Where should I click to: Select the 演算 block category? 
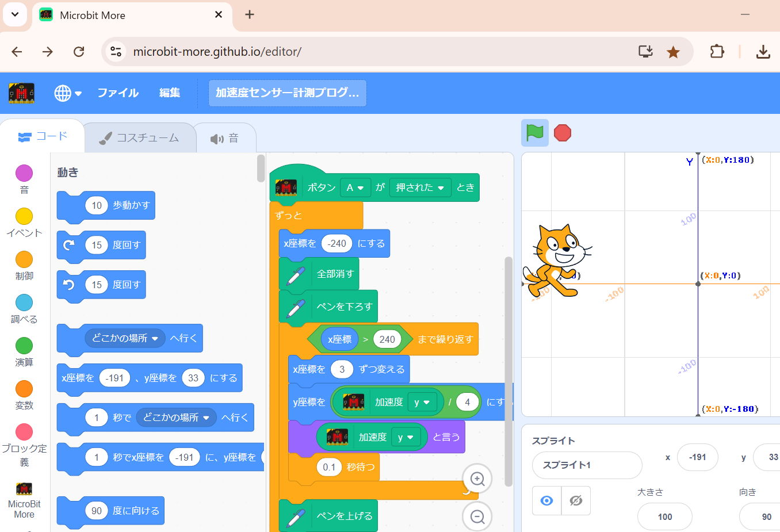click(x=24, y=351)
